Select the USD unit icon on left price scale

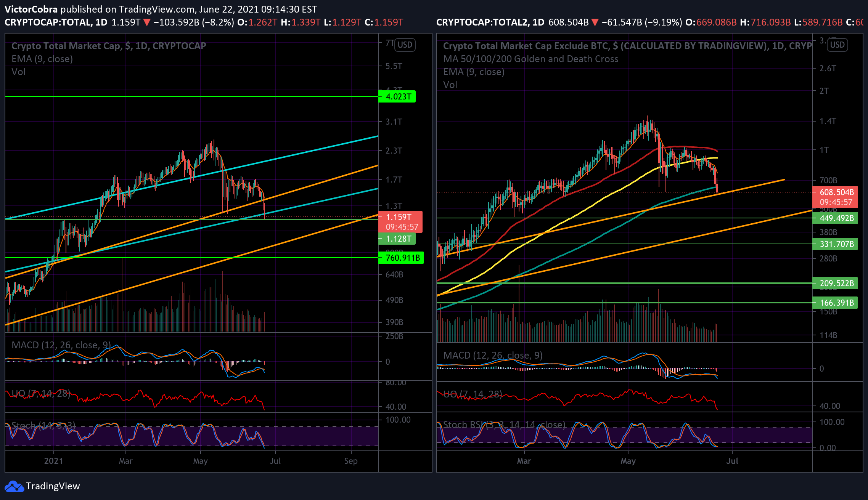[x=404, y=45]
